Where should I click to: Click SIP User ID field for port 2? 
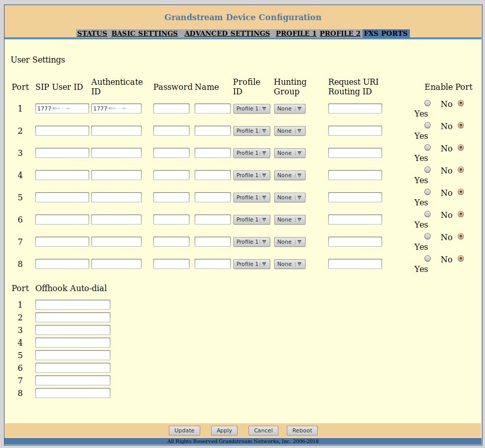tap(62, 131)
